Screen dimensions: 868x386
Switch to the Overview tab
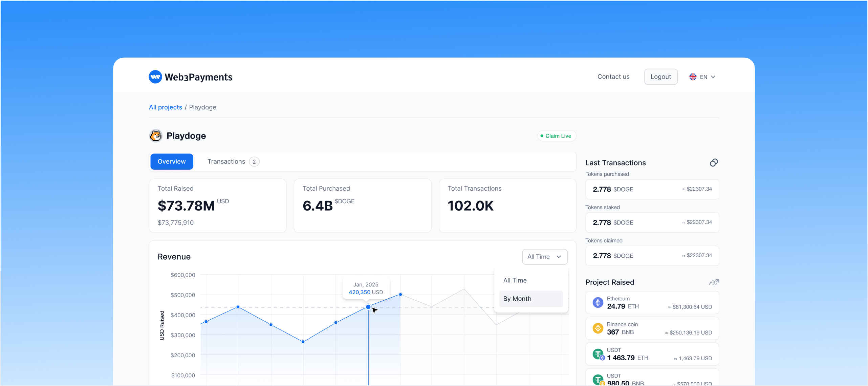point(172,162)
